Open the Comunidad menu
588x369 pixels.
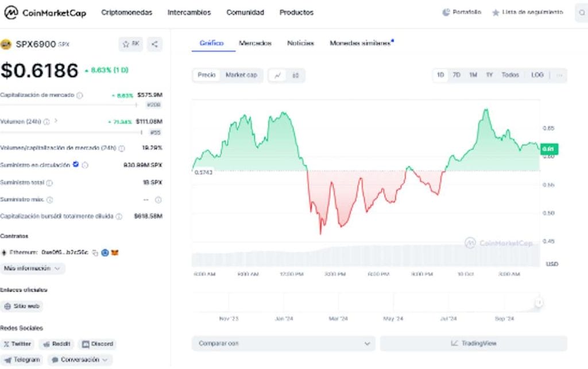tap(245, 13)
